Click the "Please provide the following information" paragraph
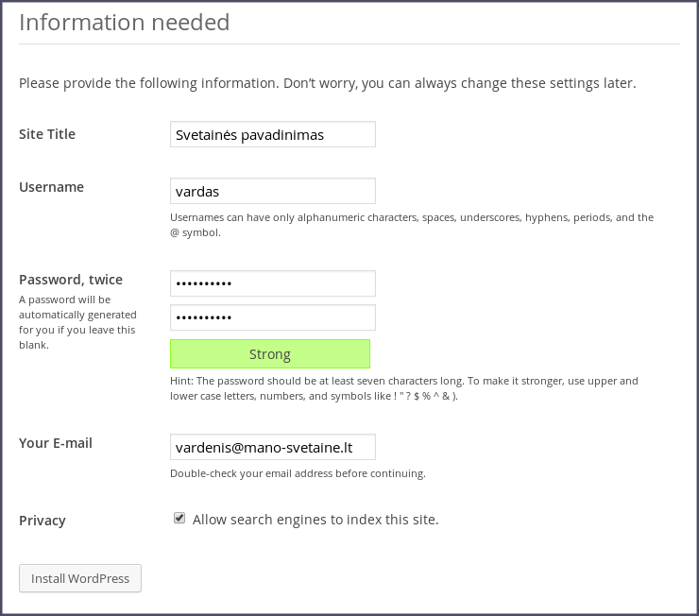The height and width of the screenshot is (616, 699). [327, 83]
